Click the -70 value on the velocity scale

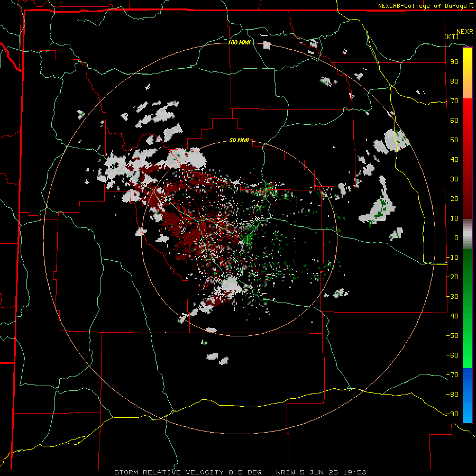pos(452,375)
